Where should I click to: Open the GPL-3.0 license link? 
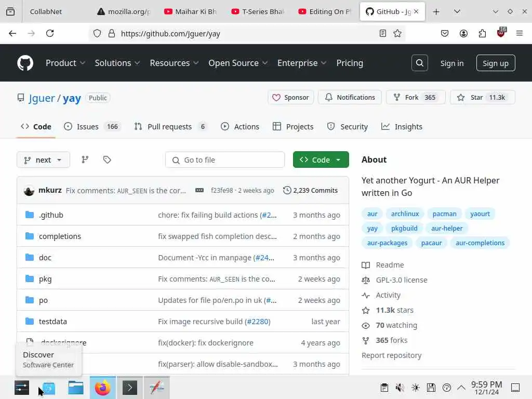(402, 280)
